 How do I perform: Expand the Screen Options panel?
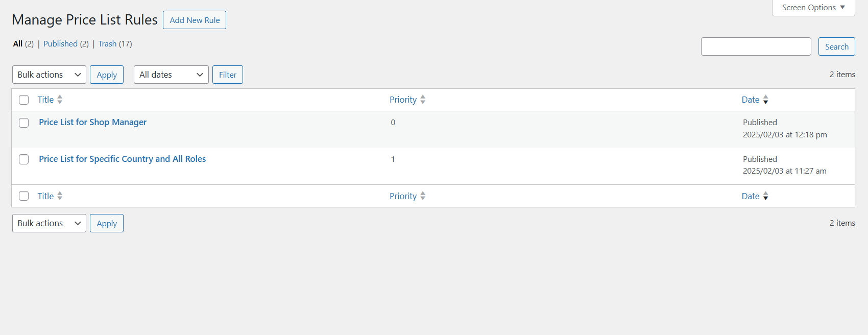[x=813, y=8]
